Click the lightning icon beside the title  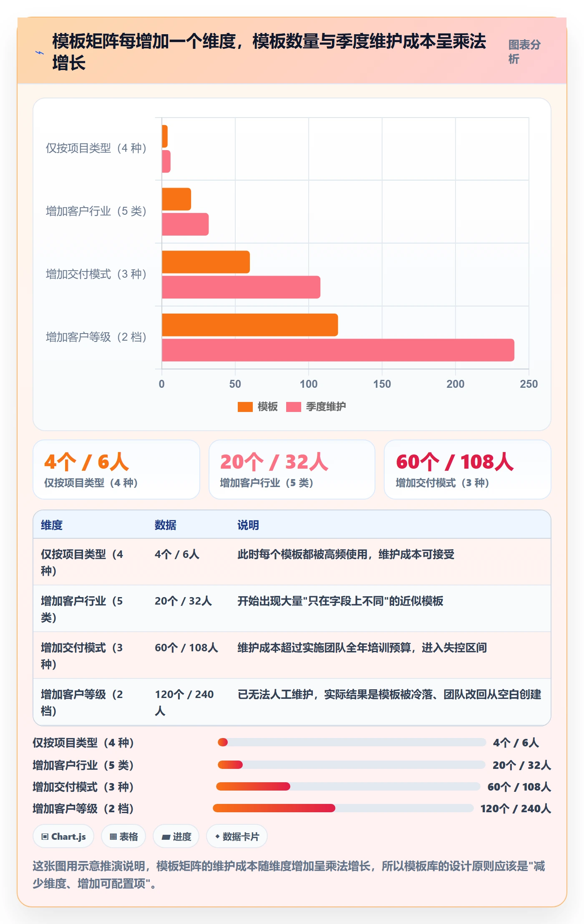39,53
